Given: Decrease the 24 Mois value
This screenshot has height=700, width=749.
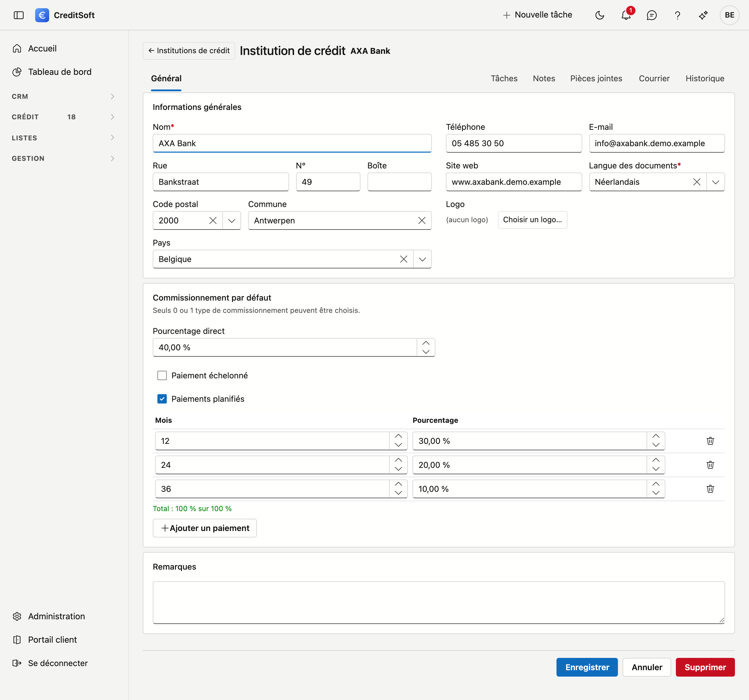Looking at the screenshot, I should tap(398, 469).
